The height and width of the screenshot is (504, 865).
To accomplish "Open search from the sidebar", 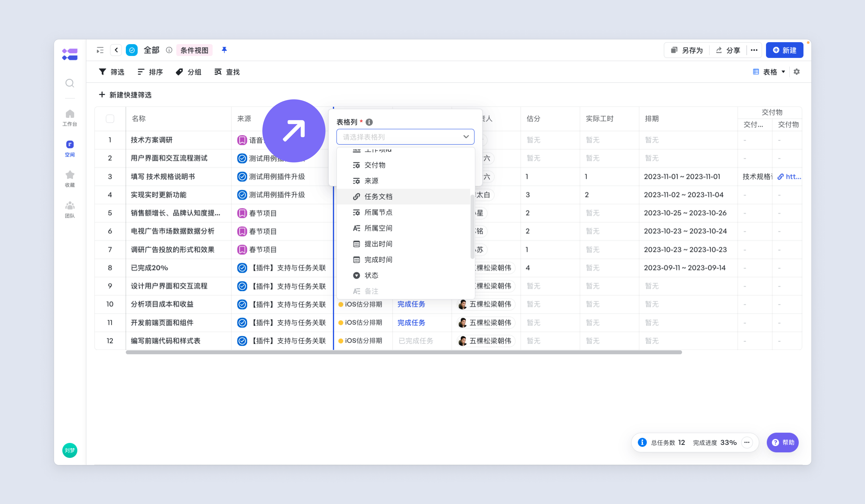I will pyautogui.click(x=70, y=83).
